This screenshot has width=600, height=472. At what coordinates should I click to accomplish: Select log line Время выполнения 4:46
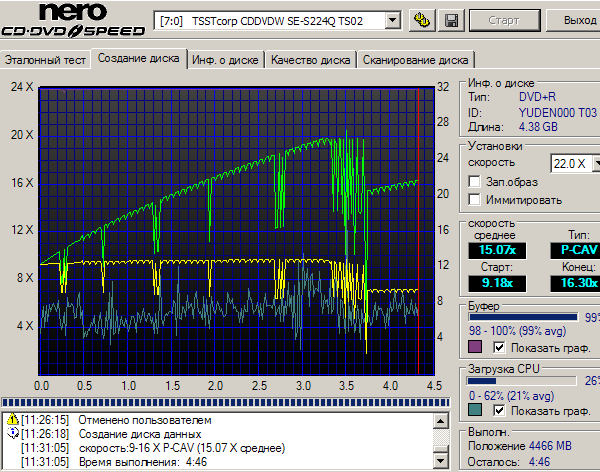pos(143,462)
